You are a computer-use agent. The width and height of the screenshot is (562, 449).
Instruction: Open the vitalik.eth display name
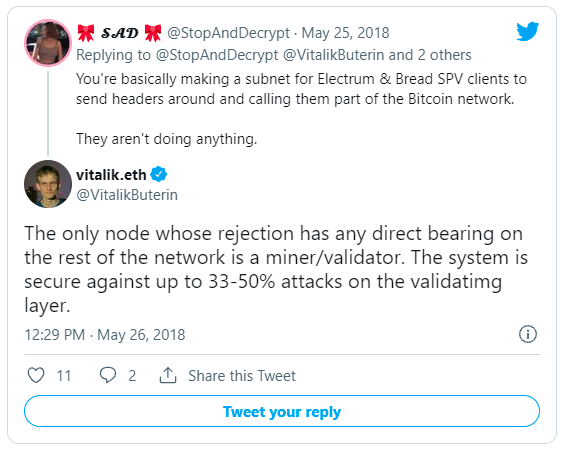(111, 175)
